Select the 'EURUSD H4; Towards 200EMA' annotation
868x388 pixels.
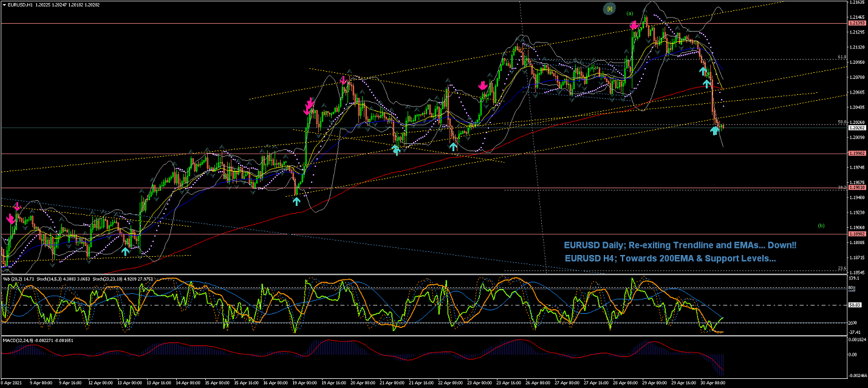click(671, 258)
